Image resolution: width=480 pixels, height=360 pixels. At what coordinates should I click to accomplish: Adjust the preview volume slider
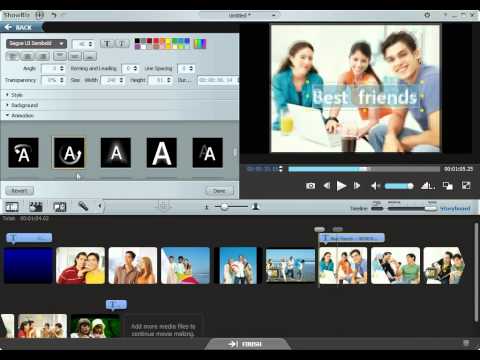(399, 186)
